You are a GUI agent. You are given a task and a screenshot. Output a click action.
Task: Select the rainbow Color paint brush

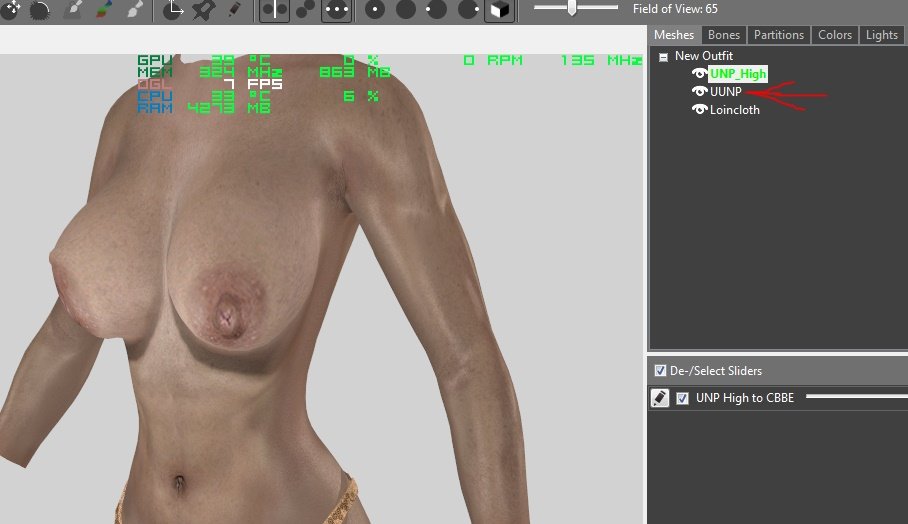pyautogui.click(x=102, y=9)
